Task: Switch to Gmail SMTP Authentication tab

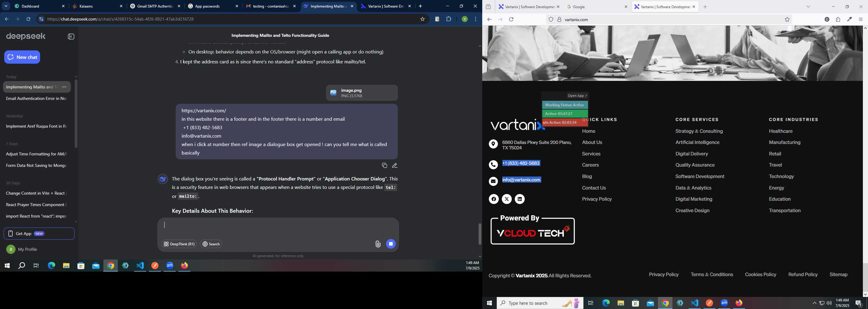Action: [x=155, y=6]
